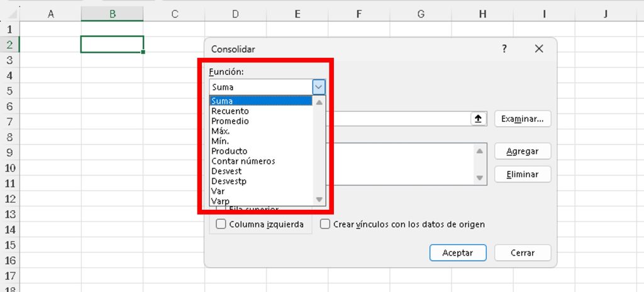The width and height of the screenshot is (644, 292).
Task: Click the Help question mark icon
Action: point(504,49)
